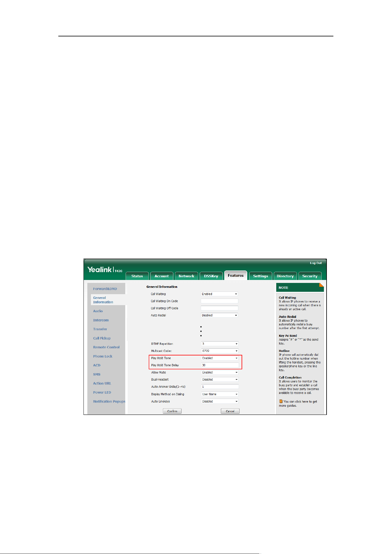
Task: Click the 'Play Hold Tone Delay' label
Action: pyautogui.click(x=165, y=365)
